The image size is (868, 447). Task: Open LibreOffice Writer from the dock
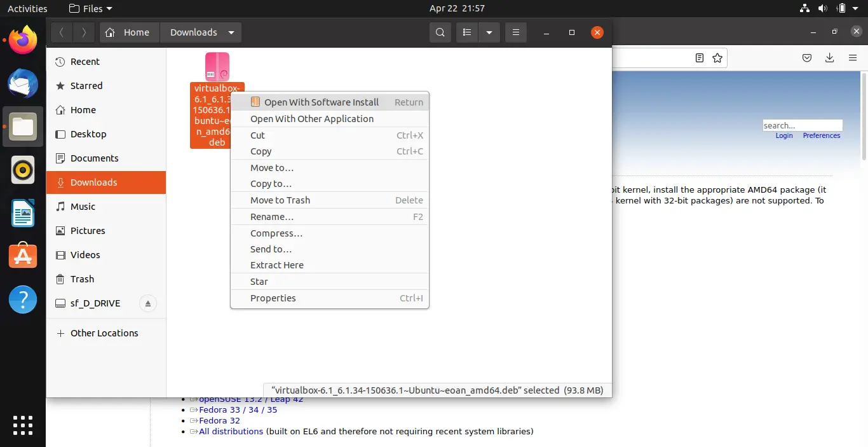tap(23, 213)
